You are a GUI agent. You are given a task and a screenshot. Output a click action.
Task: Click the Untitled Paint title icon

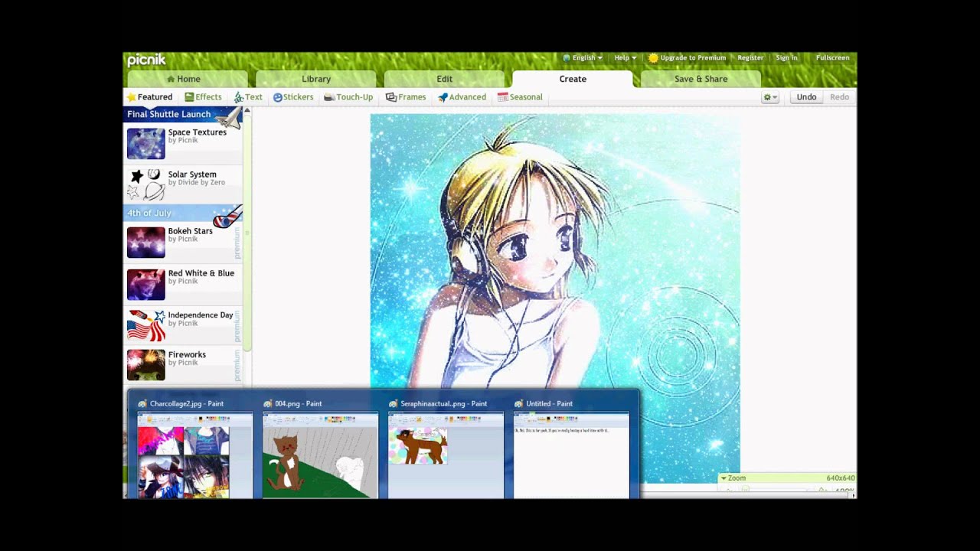(x=519, y=403)
